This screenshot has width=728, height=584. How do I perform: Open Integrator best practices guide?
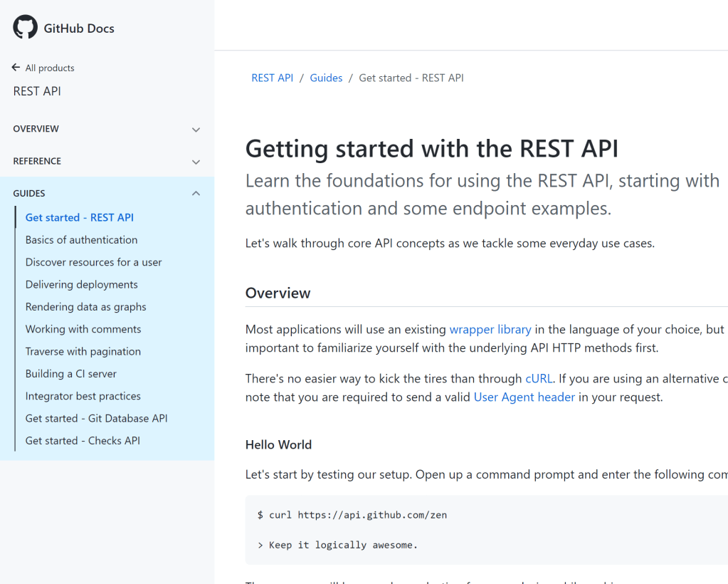[x=83, y=396]
